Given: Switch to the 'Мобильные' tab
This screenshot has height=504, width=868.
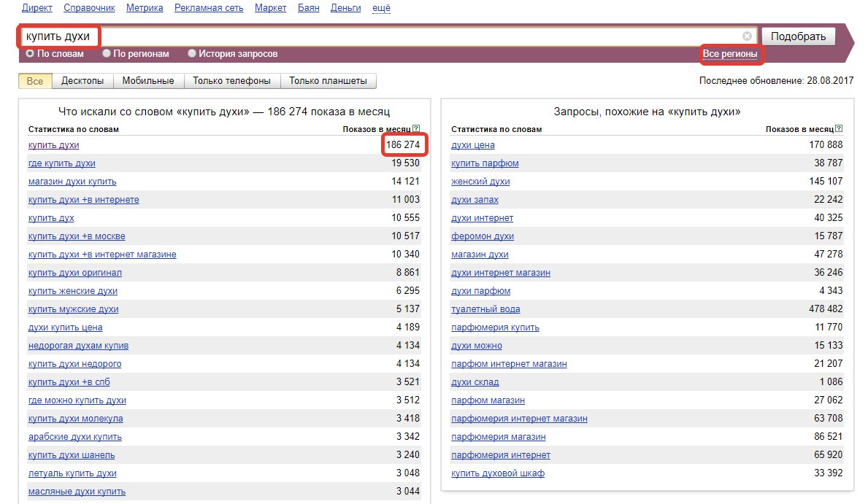Looking at the screenshot, I should 147,81.
